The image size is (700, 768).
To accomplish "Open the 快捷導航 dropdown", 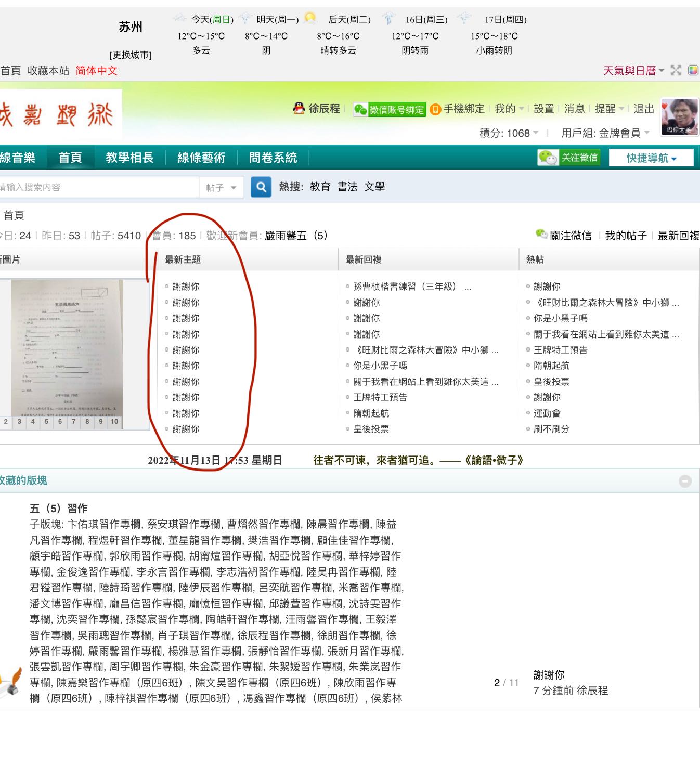I will [651, 158].
